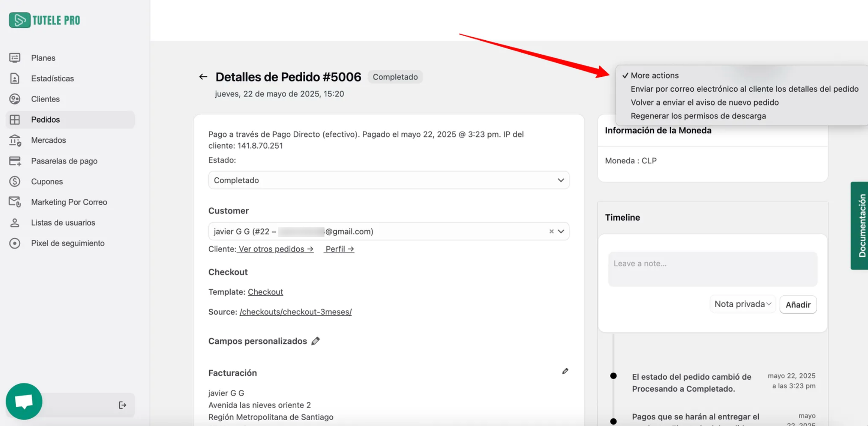Open the Pixel de seguimiento icon

pos(15,243)
